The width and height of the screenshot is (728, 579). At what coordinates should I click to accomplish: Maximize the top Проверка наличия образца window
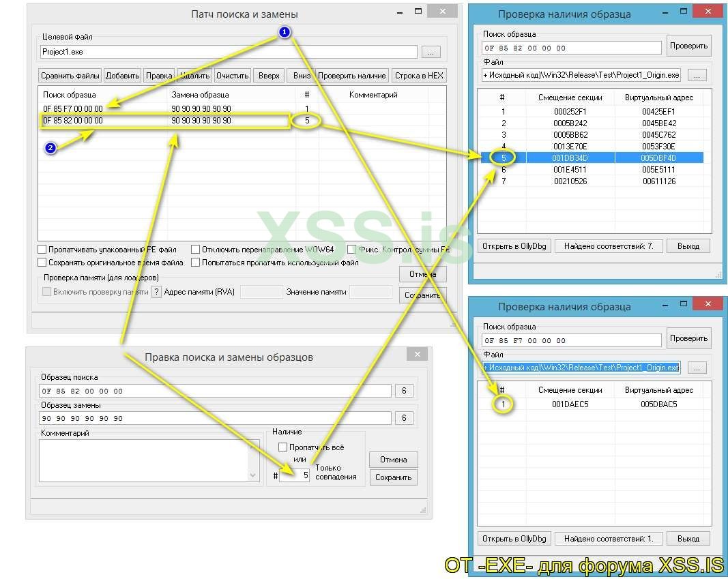[684, 11]
